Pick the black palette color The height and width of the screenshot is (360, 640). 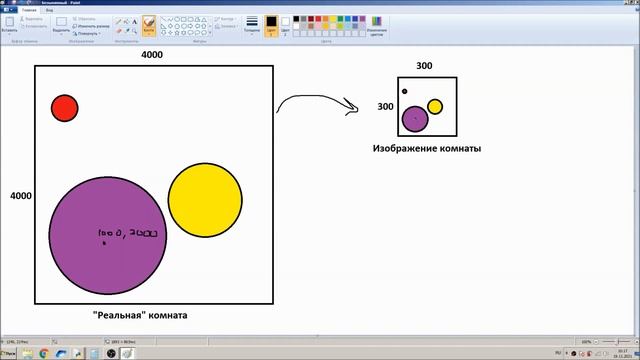tap(296, 19)
